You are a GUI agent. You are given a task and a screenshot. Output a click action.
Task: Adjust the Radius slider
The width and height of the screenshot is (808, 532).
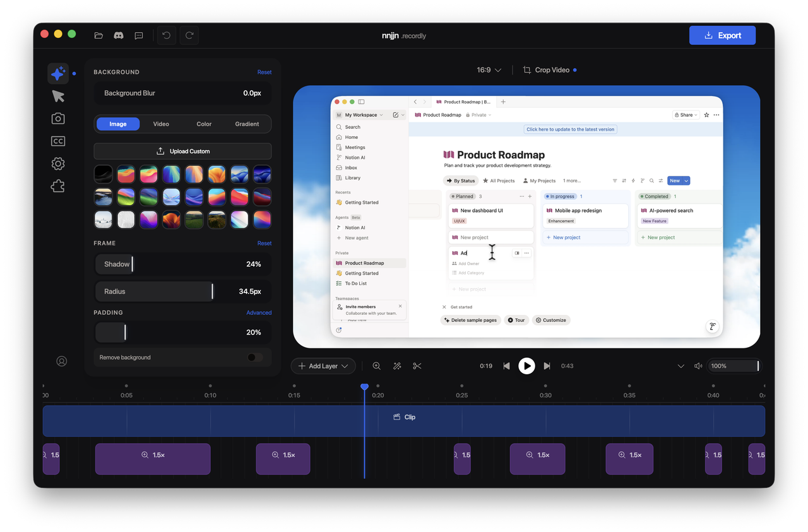tap(182, 292)
